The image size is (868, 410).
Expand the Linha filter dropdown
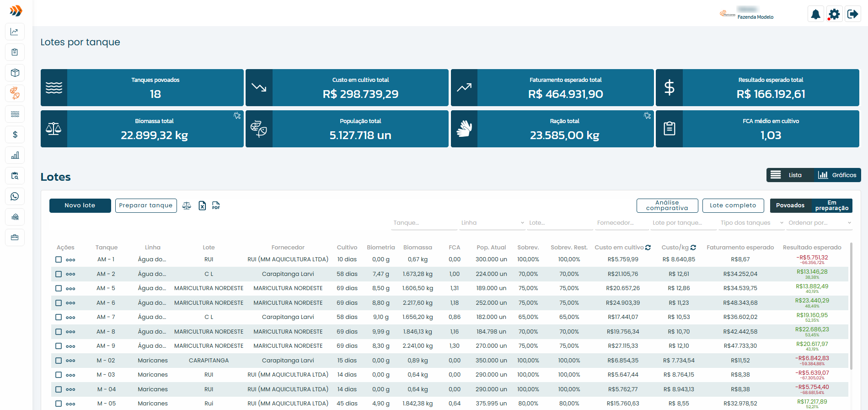coord(492,223)
